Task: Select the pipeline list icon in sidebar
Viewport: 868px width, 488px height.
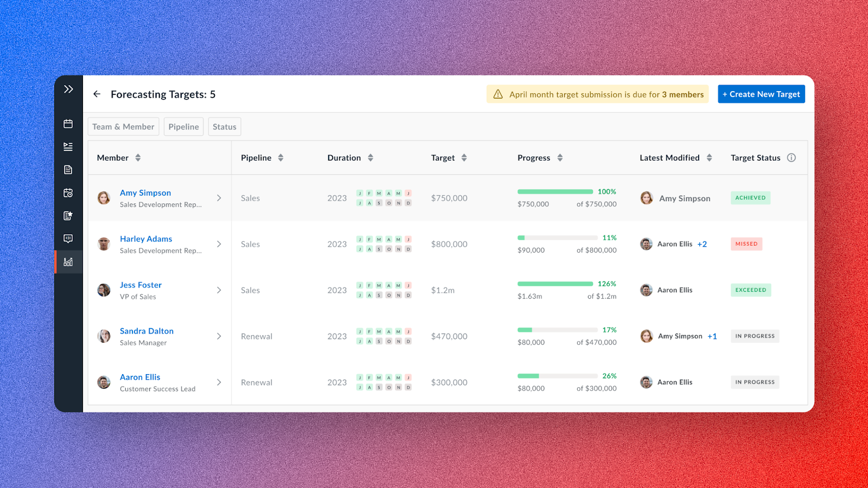Action: [x=68, y=146]
